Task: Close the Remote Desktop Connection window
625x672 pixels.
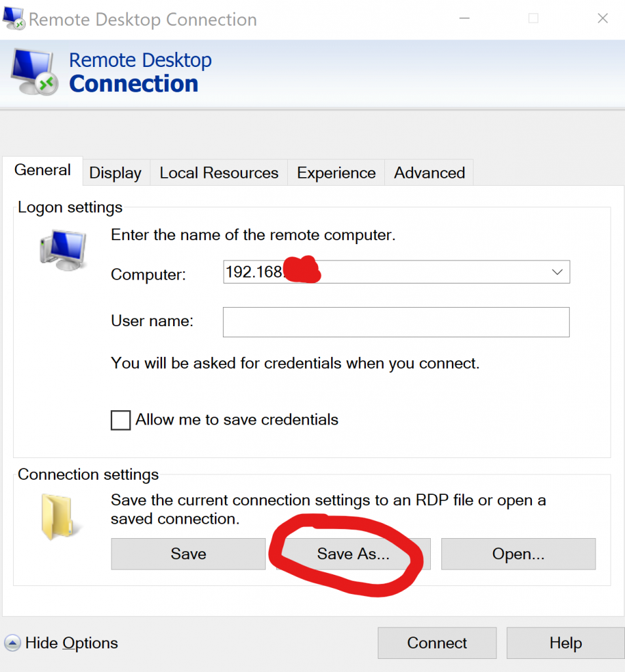Action: coord(603,18)
